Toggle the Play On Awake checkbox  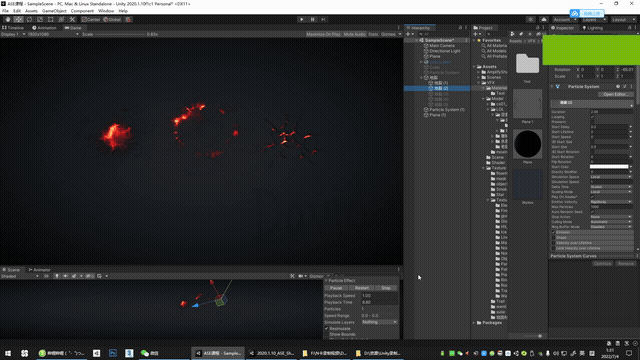coord(593,197)
